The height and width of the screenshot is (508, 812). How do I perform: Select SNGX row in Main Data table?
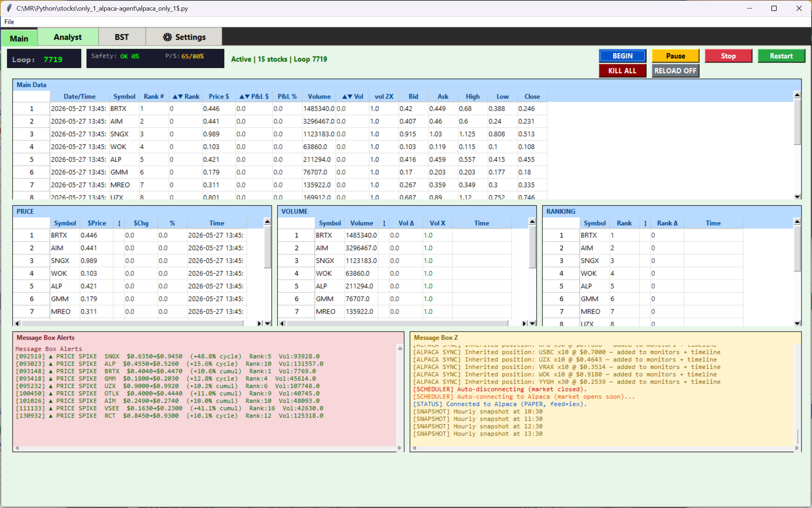(x=280, y=134)
